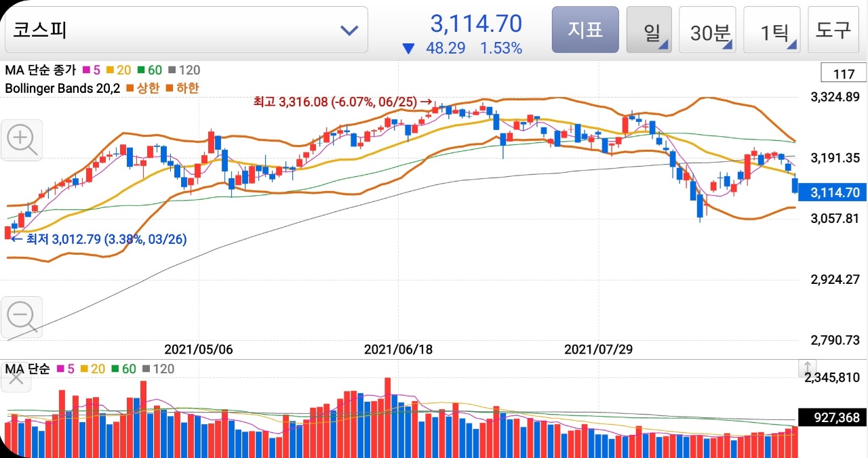Click the 2,924.27 axis label
The width and height of the screenshot is (868, 458).
tap(835, 279)
